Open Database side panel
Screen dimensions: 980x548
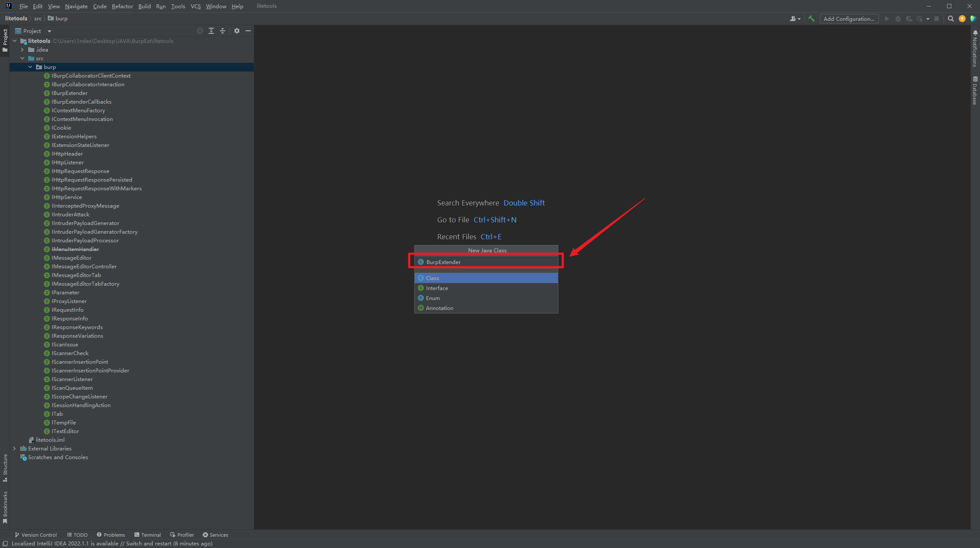point(975,90)
